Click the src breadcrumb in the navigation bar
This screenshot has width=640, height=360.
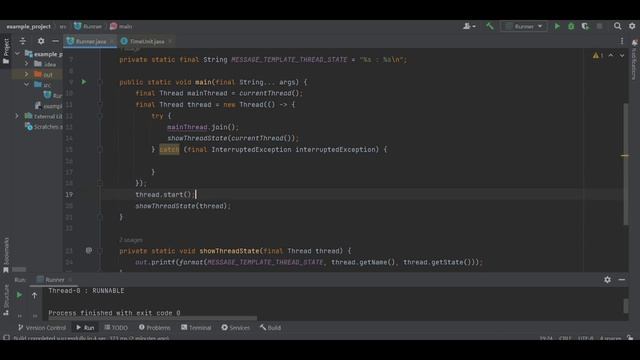62,26
